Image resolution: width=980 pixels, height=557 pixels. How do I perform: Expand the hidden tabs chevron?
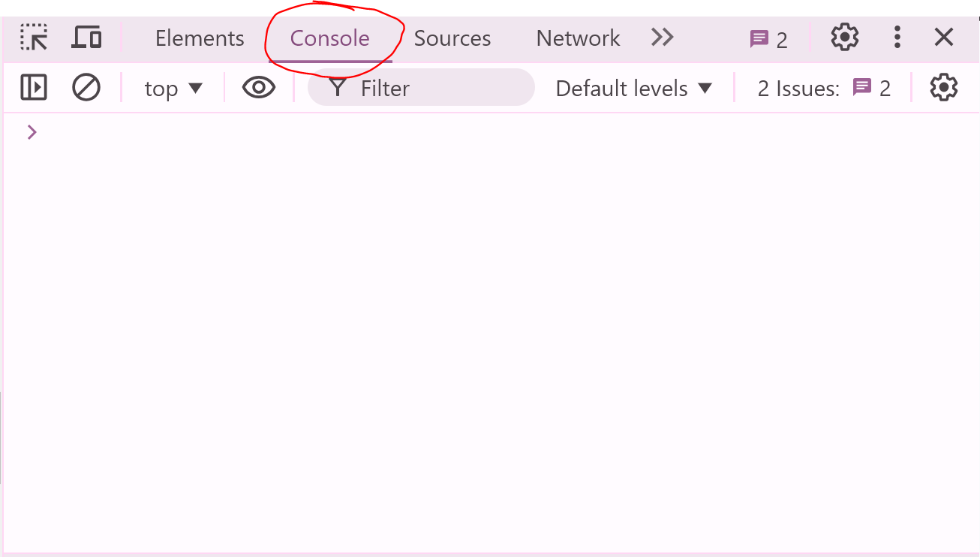coord(662,37)
